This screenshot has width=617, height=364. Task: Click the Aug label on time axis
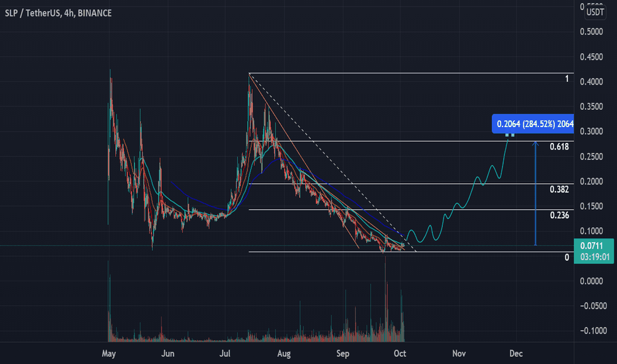[284, 354]
